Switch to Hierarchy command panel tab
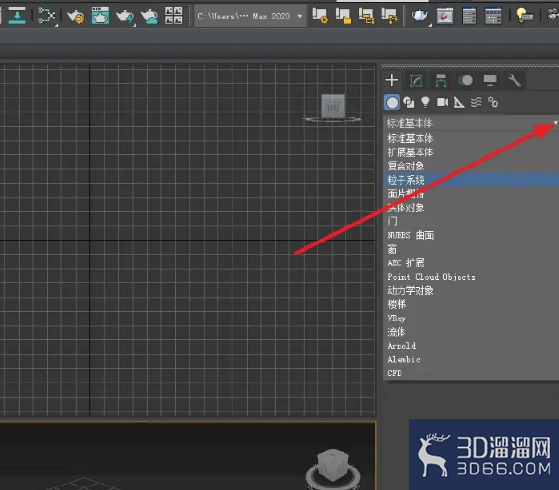This screenshot has width=559, height=490. pyautogui.click(x=441, y=81)
